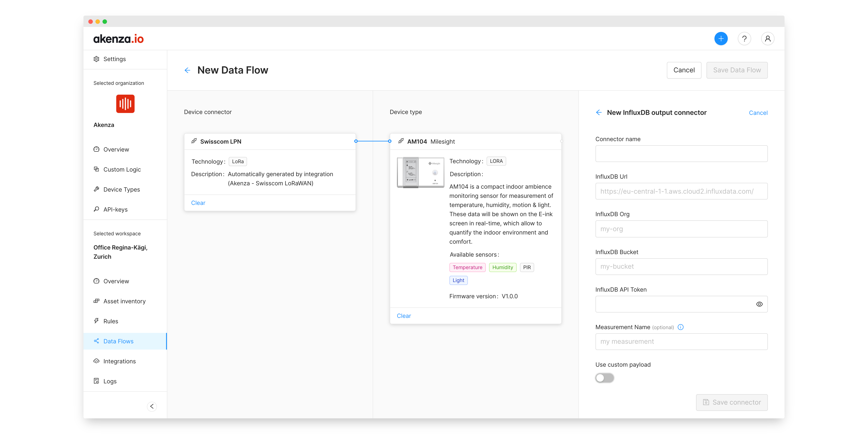Screen dimensions: 868x434
Task: Open the help question mark icon
Action: (x=744, y=39)
